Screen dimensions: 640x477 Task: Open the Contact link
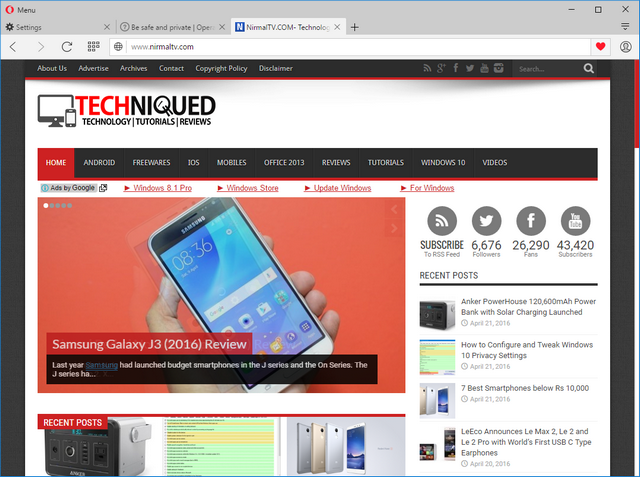point(171,68)
